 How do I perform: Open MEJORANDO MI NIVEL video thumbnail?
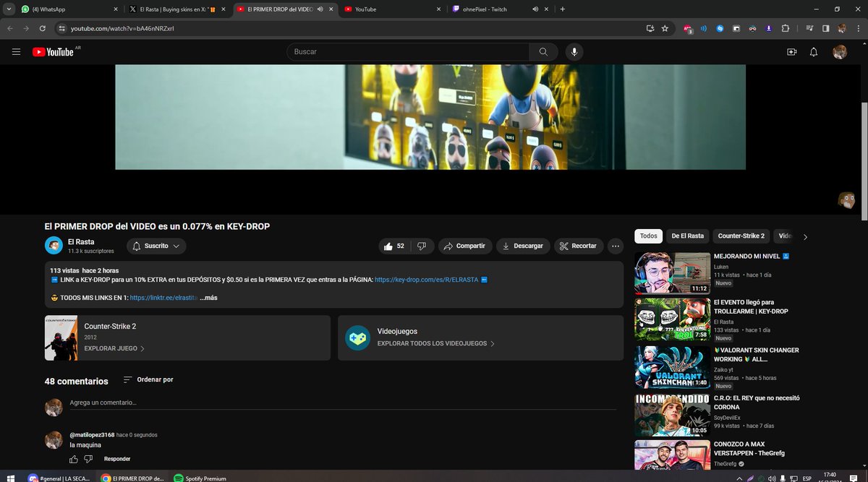(672, 272)
